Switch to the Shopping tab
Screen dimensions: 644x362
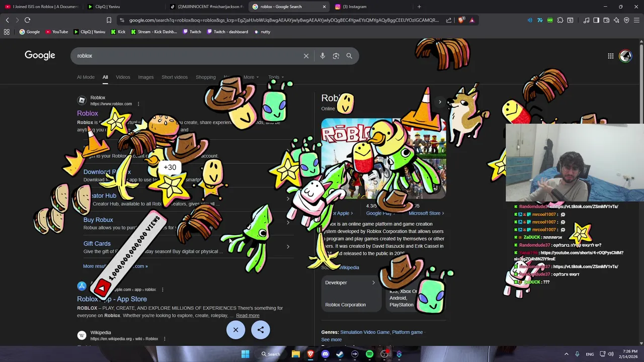coord(205,77)
